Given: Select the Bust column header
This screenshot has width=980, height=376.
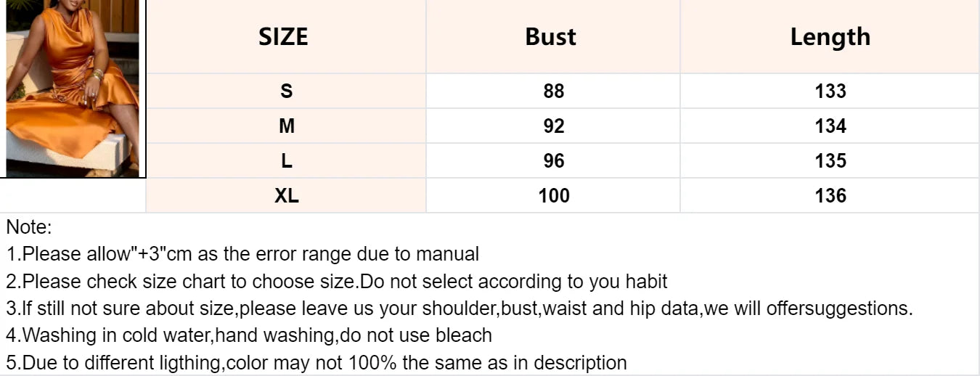Looking at the screenshot, I should pos(551,36).
